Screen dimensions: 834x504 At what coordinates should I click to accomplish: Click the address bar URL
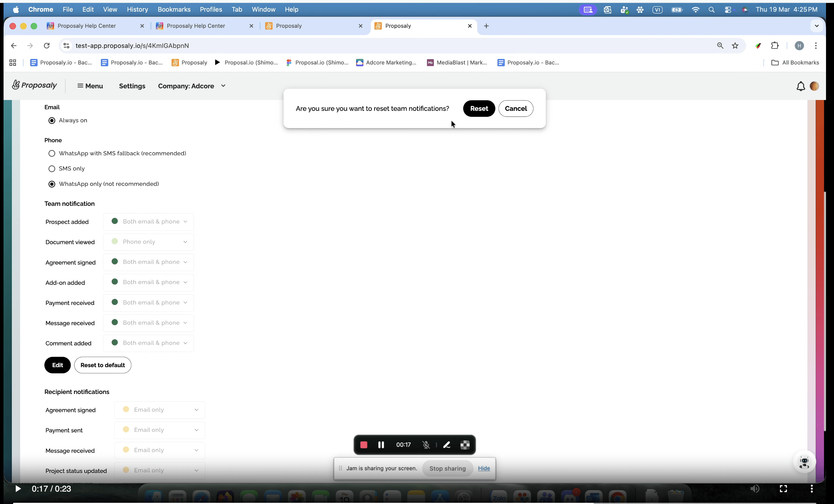click(132, 46)
